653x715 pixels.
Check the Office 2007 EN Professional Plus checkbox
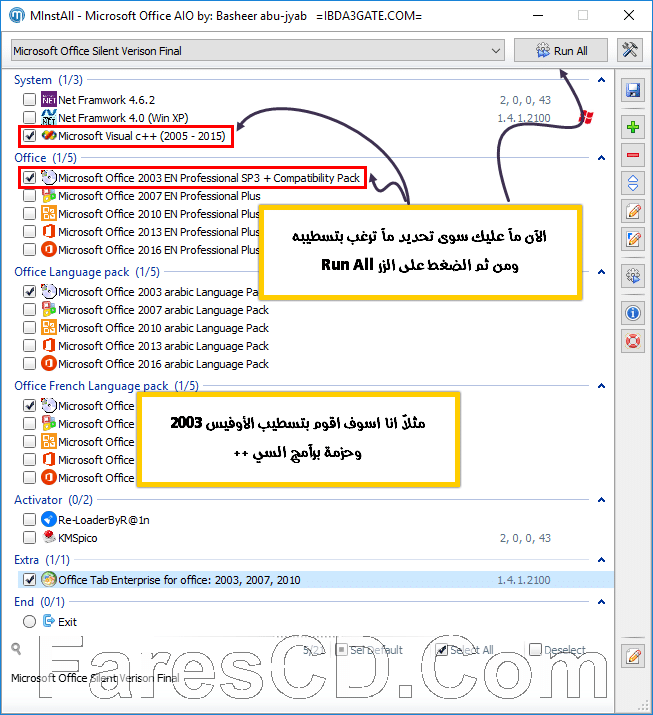(29, 196)
